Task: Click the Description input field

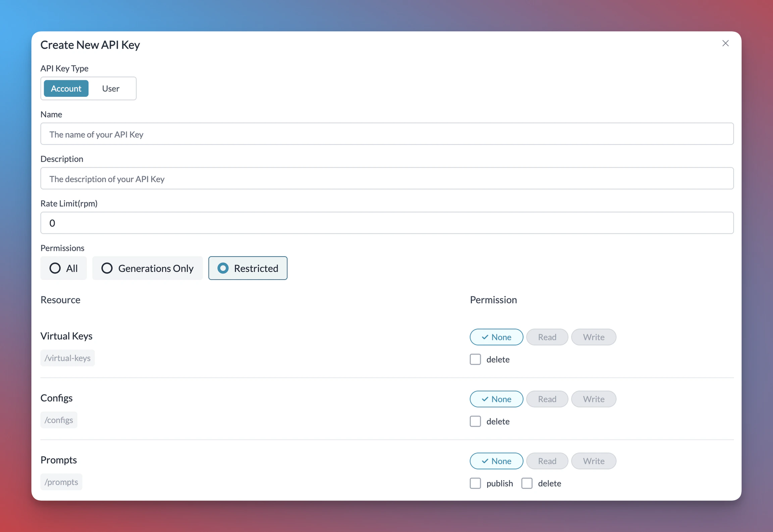Action: pos(387,178)
